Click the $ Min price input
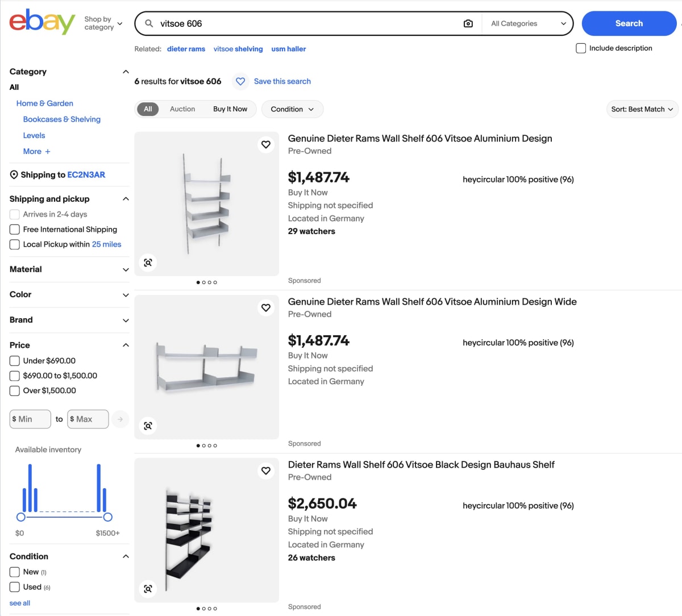 click(30, 419)
